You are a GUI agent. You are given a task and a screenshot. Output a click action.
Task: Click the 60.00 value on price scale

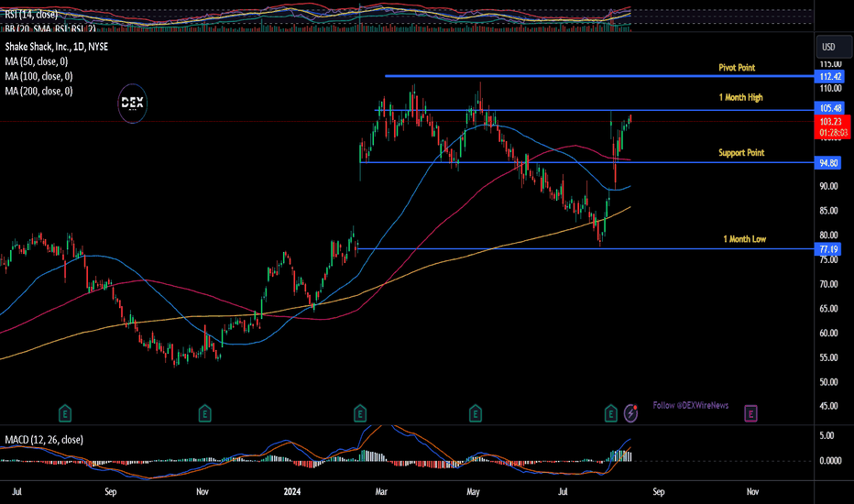click(829, 334)
